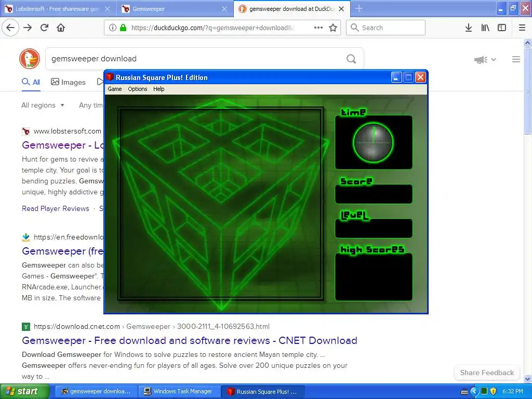Click the keyboard icon in system tray
This screenshot has width=532, height=399.
(464, 392)
